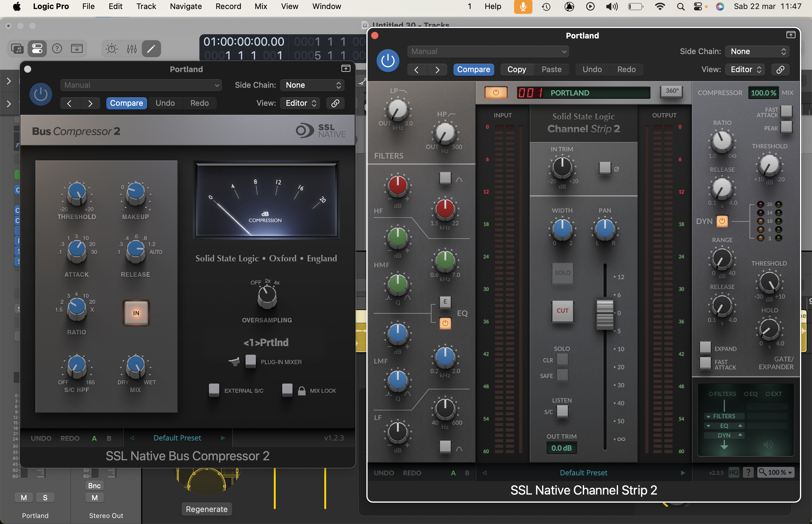Toggle PLUG-IN MIXER button
This screenshot has height=524, width=812.
251,361
